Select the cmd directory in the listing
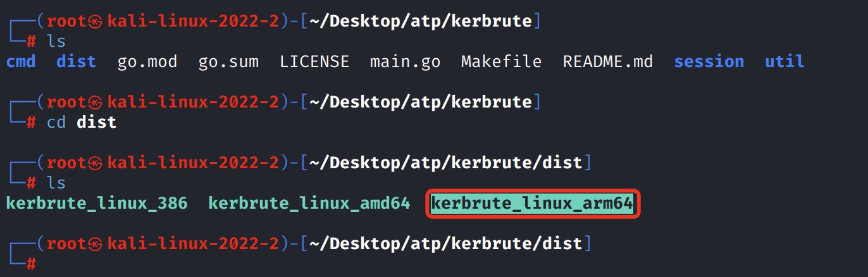 tap(20, 61)
